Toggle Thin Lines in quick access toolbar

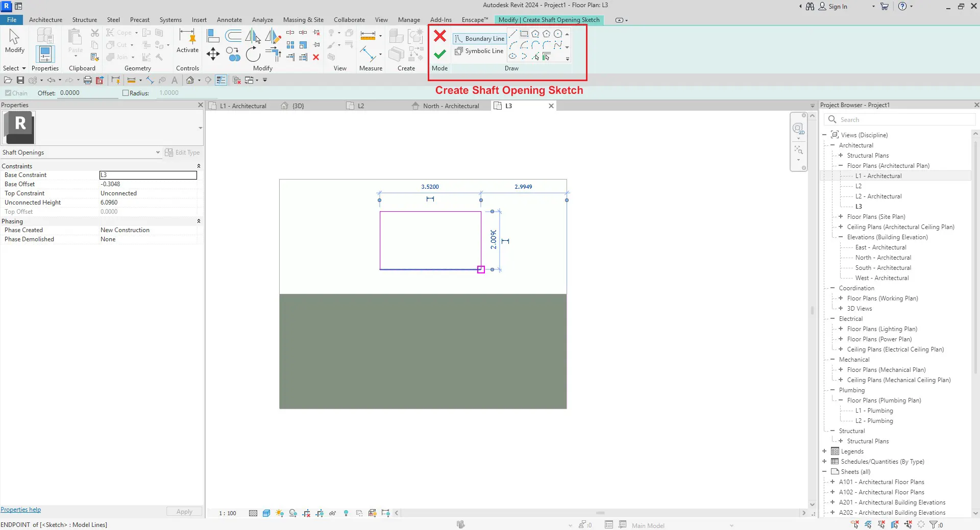(221, 80)
